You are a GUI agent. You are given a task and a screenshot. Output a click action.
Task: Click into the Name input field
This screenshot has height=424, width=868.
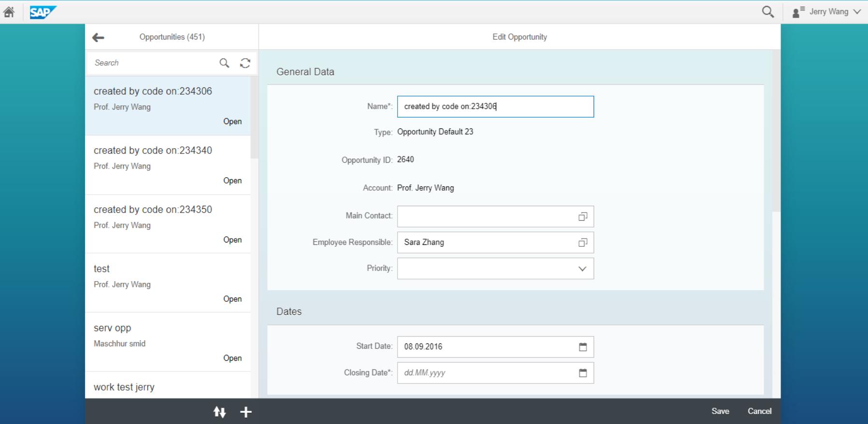(496, 107)
